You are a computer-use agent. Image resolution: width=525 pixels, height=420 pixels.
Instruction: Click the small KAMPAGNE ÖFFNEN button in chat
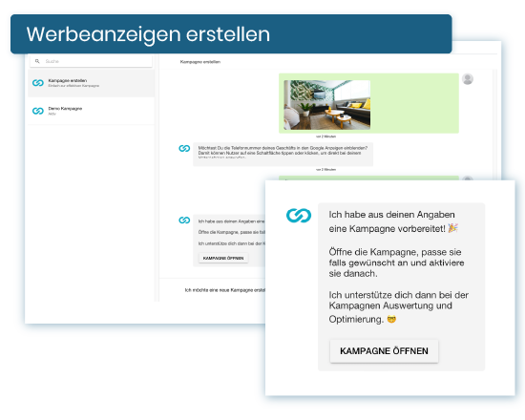tap(223, 258)
